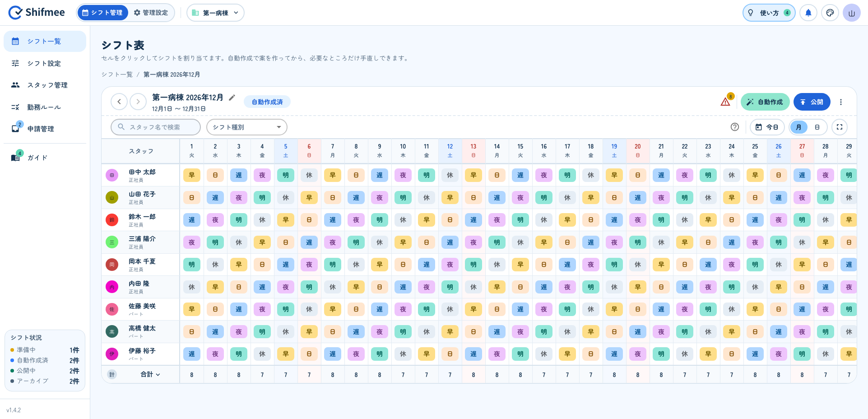The width and height of the screenshot is (868, 419).
Task: Open 申請管理 in sidebar
Action: click(45, 129)
